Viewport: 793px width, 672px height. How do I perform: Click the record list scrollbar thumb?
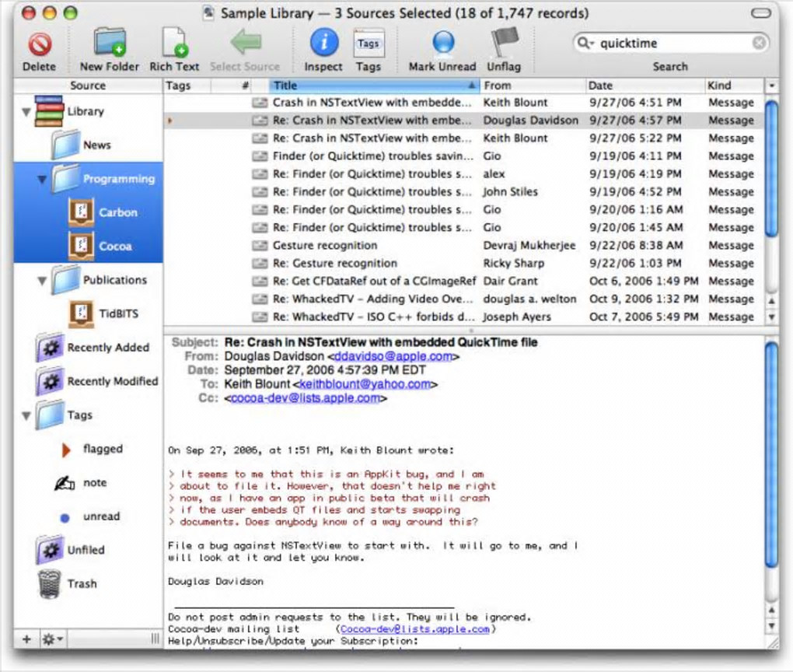click(x=772, y=169)
